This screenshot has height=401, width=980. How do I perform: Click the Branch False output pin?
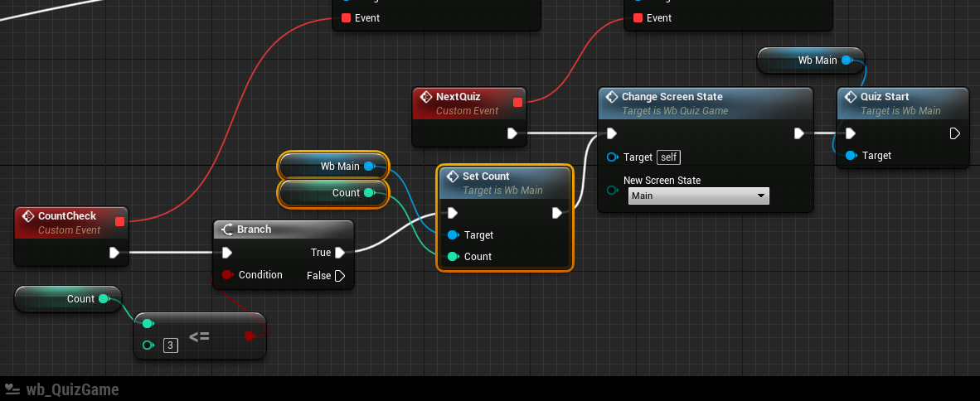[x=340, y=275]
